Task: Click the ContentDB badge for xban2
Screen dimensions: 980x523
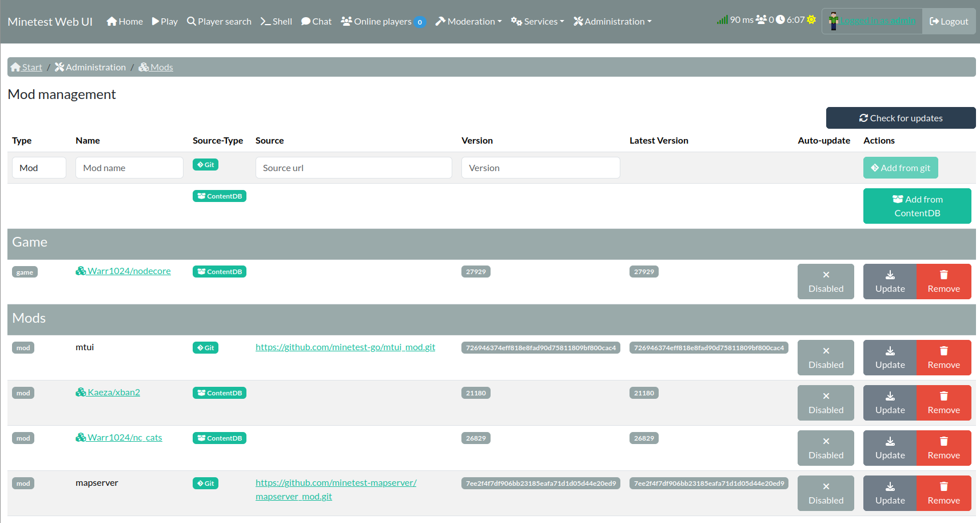Action: [220, 393]
